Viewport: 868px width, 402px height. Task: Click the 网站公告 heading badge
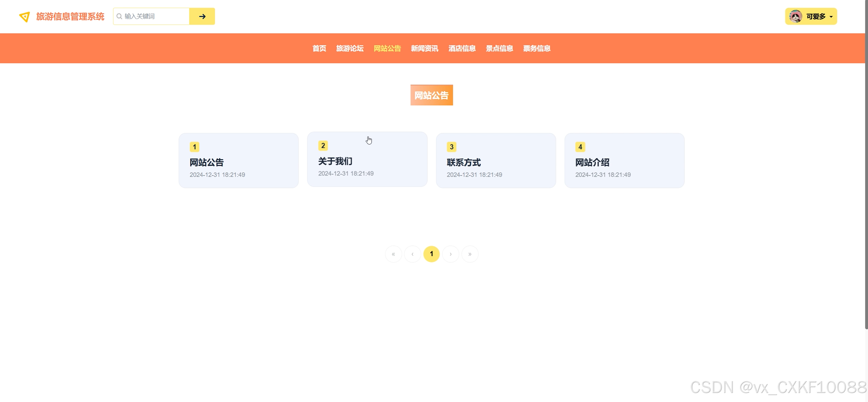tap(432, 95)
